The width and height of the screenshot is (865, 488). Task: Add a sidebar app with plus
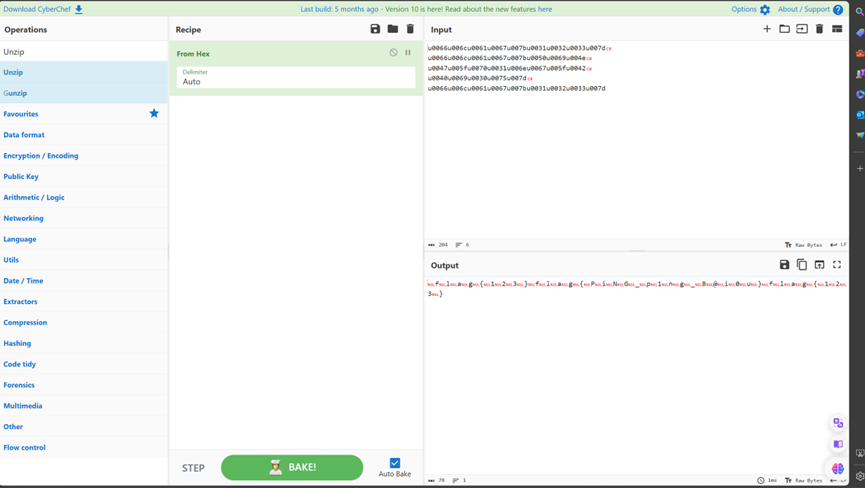coord(860,168)
